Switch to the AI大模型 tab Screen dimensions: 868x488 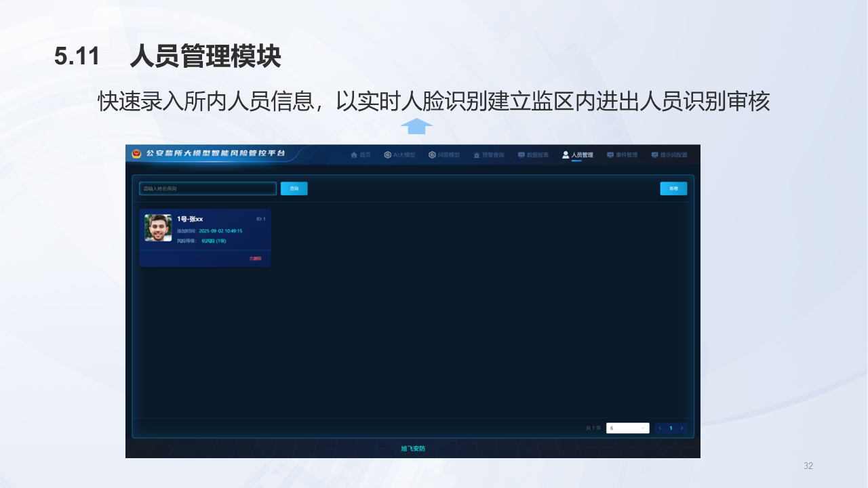399,155
